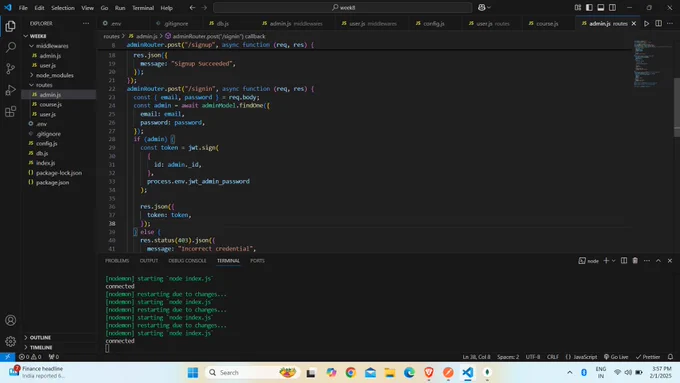Split the editor to the right
The image size is (680, 383).
[658, 23]
